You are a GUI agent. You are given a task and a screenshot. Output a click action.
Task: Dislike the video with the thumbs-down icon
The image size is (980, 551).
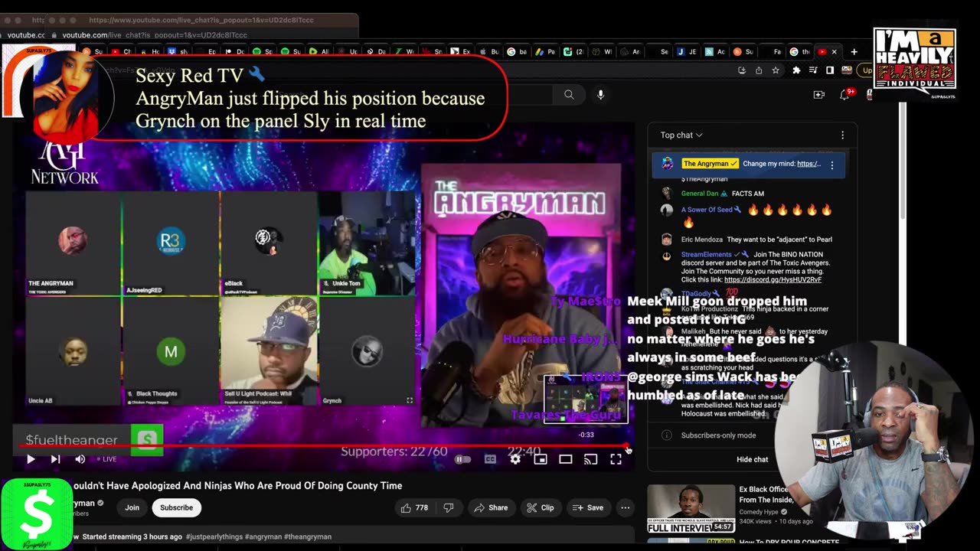pos(449,507)
